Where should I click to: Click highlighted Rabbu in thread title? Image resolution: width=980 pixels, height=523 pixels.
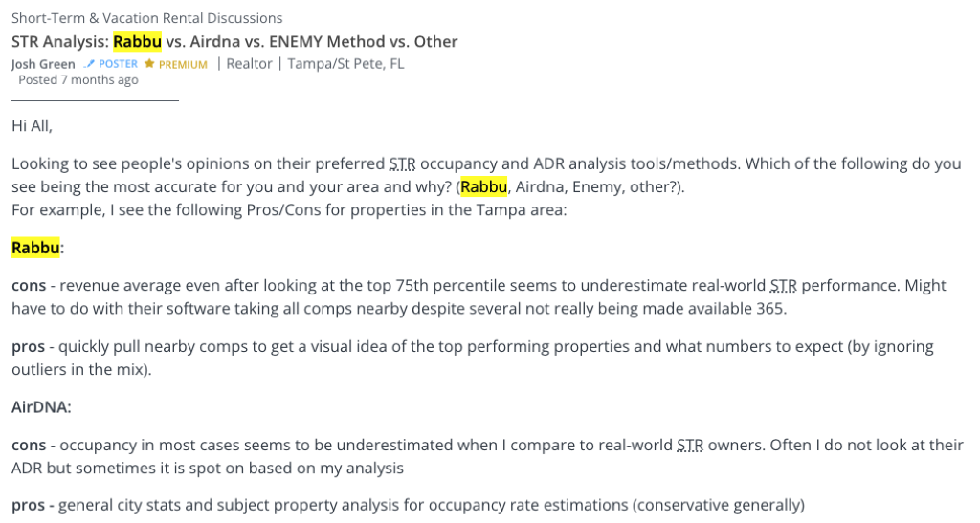tap(138, 42)
